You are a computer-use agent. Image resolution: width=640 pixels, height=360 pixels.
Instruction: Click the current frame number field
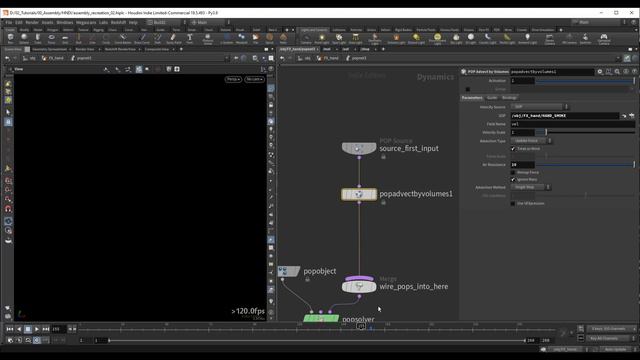tap(58, 329)
